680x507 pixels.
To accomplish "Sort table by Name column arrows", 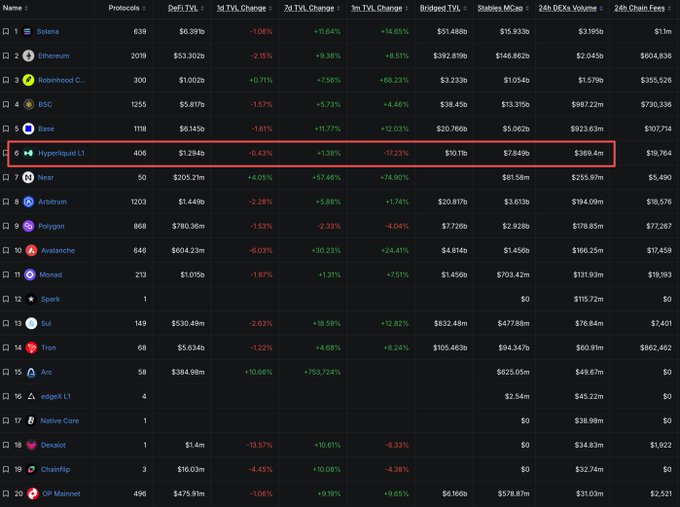I will click(x=26, y=8).
